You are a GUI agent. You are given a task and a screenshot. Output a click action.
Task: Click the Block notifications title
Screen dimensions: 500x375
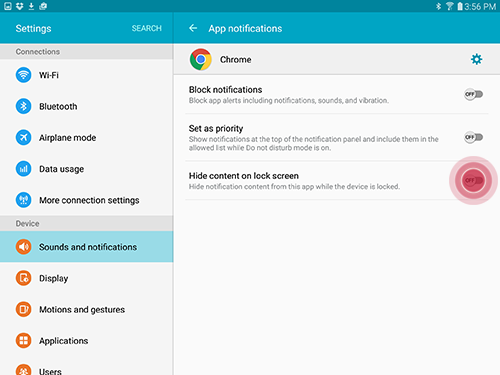click(x=225, y=90)
